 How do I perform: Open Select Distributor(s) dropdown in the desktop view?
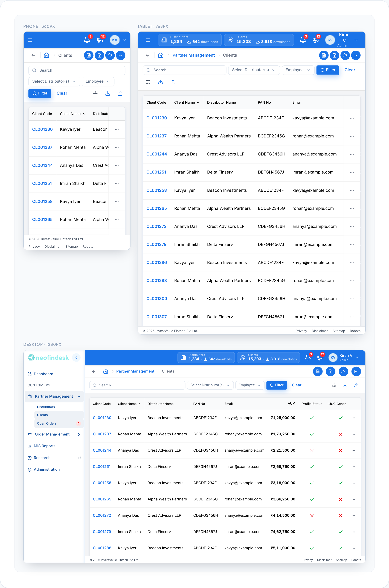[210, 385]
